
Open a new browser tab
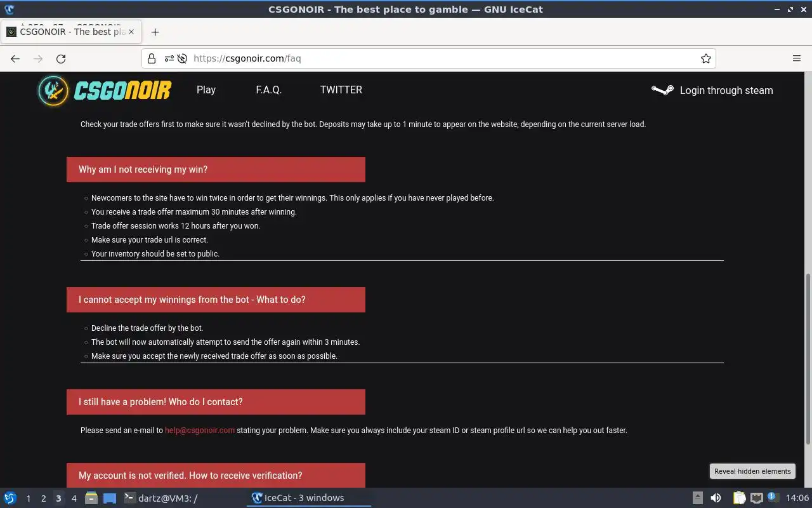tap(155, 32)
